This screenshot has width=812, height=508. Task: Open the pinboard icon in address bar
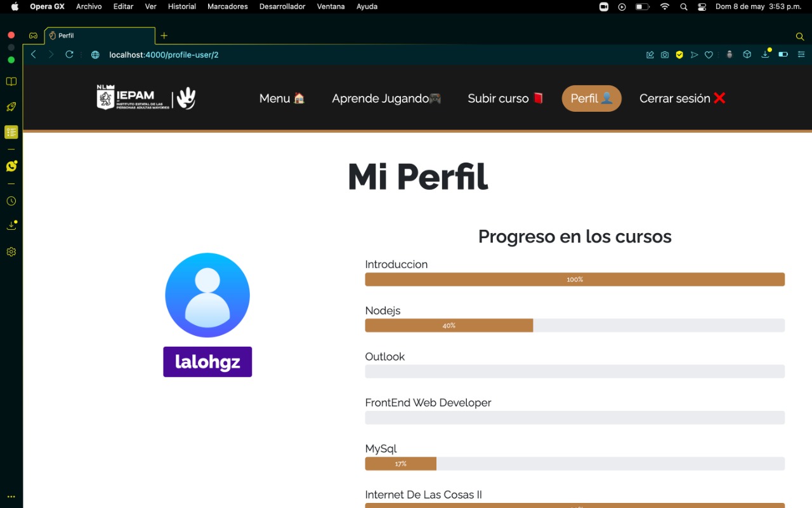click(x=650, y=55)
